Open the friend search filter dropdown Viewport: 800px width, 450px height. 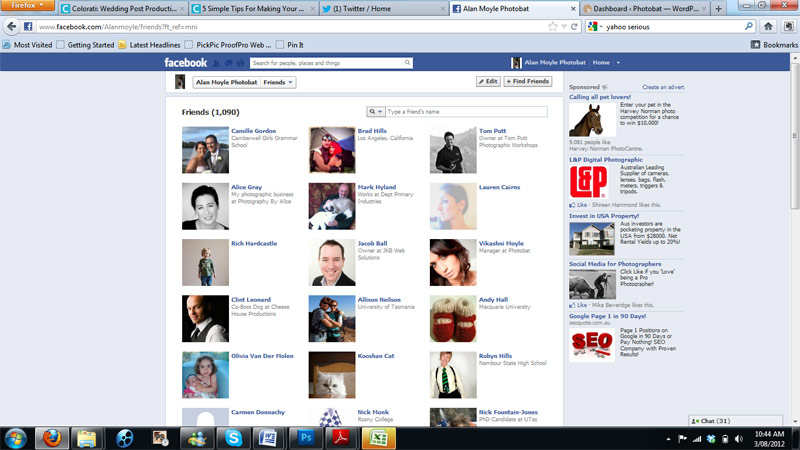[x=376, y=112]
